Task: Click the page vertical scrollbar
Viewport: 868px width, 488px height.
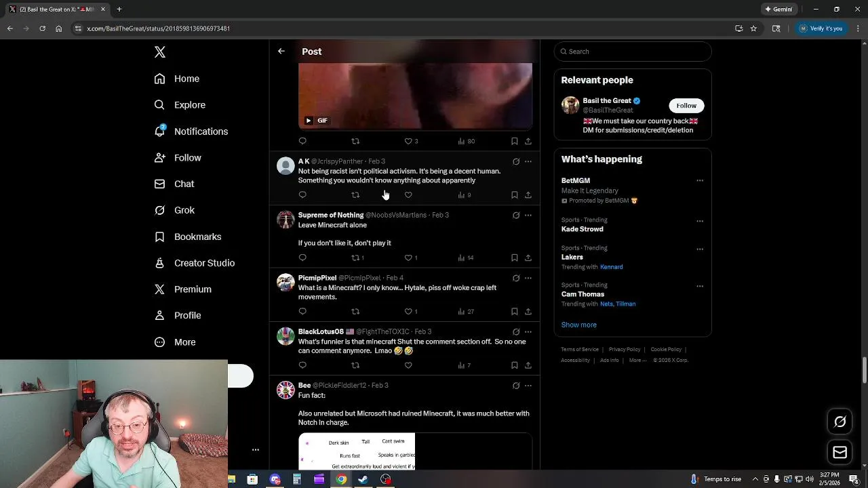Action: [865, 370]
